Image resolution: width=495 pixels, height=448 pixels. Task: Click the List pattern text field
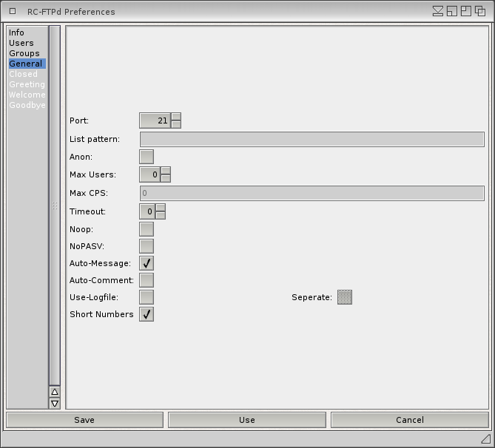point(312,139)
